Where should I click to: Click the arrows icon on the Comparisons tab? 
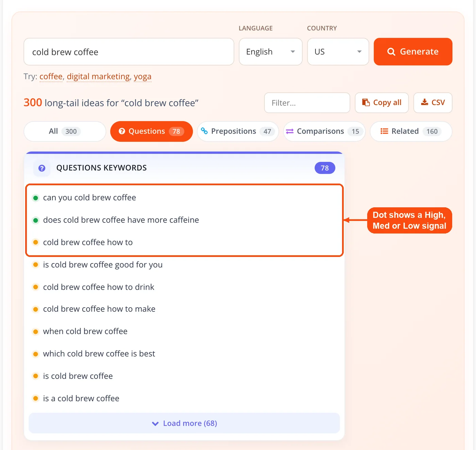(290, 131)
